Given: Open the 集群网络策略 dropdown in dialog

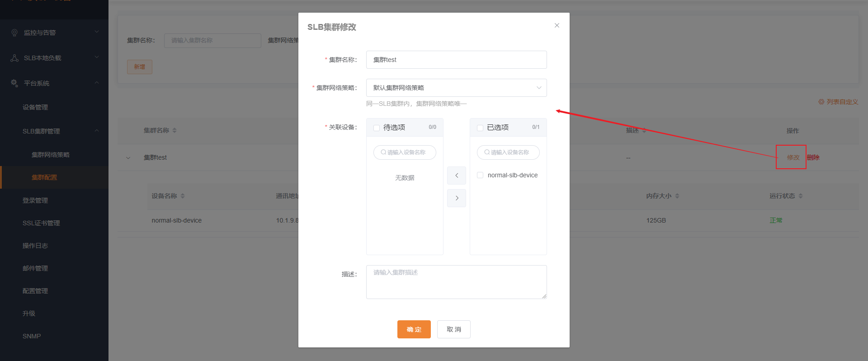Looking at the screenshot, I should [456, 88].
